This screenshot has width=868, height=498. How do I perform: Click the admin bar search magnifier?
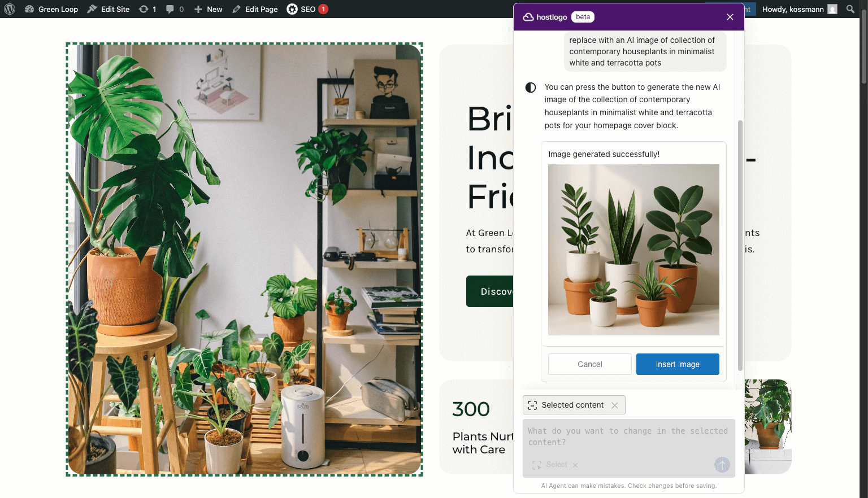click(850, 9)
